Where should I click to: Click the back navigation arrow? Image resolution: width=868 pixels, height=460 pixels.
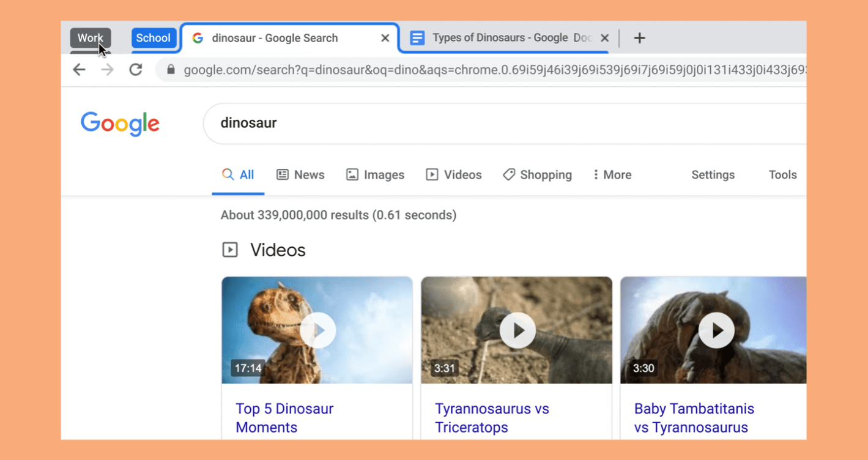tap(79, 69)
